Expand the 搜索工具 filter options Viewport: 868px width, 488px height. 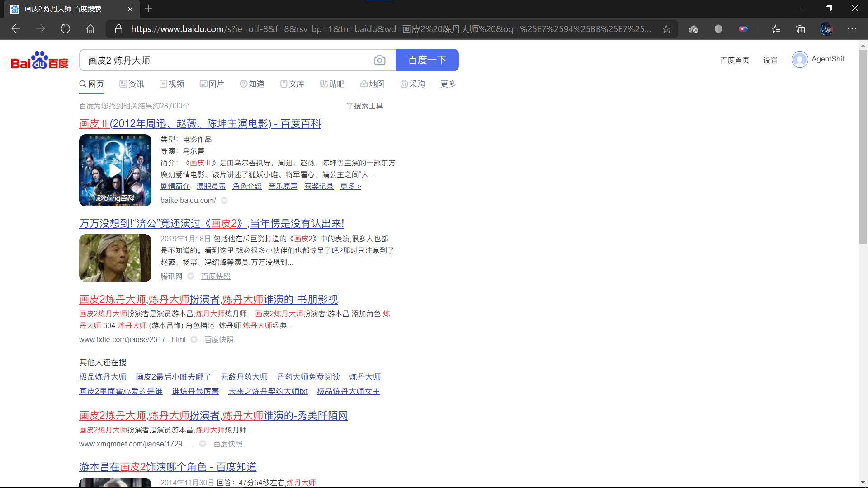click(365, 106)
